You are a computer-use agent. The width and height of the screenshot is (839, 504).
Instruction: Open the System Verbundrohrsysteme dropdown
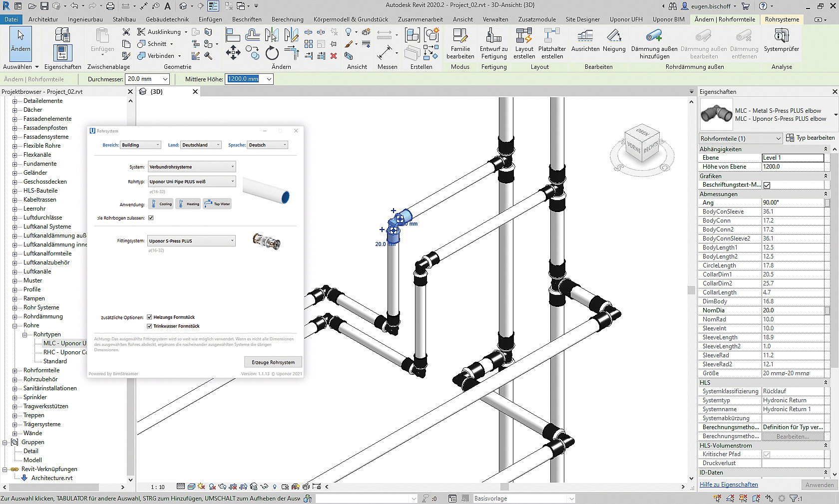coord(192,167)
